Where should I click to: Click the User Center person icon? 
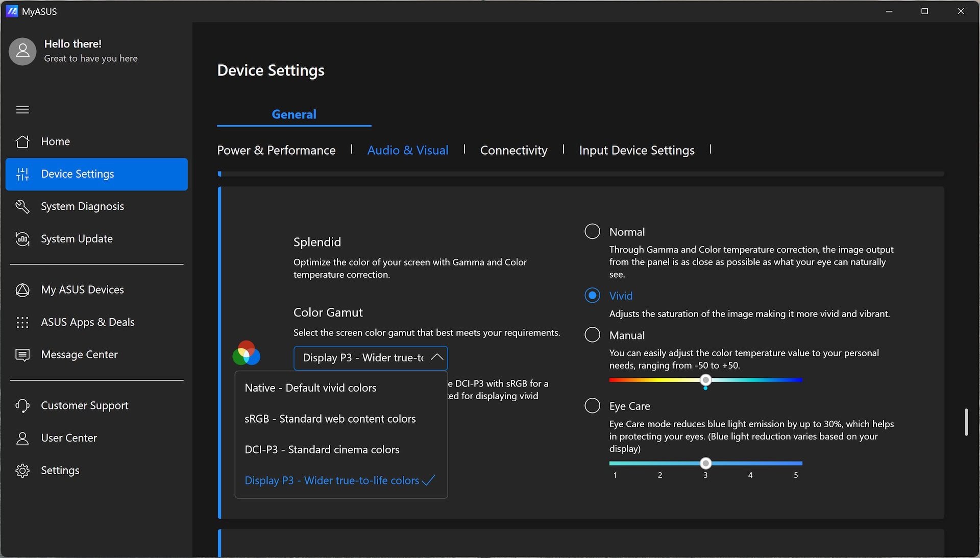click(22, 438)
